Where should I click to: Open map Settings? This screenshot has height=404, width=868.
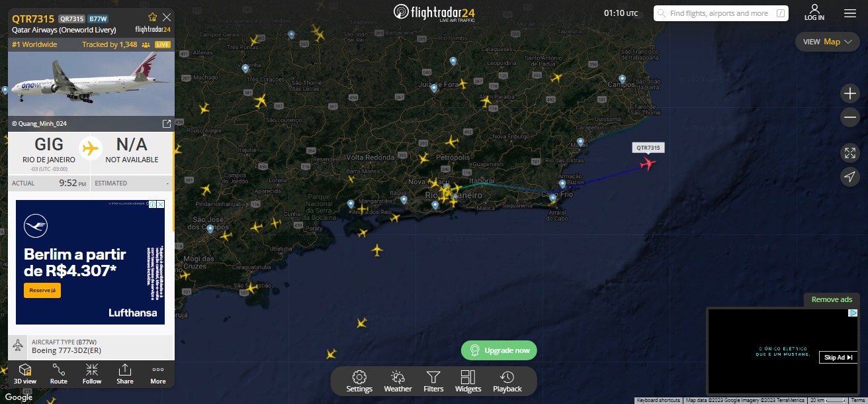tap(359, 381)
